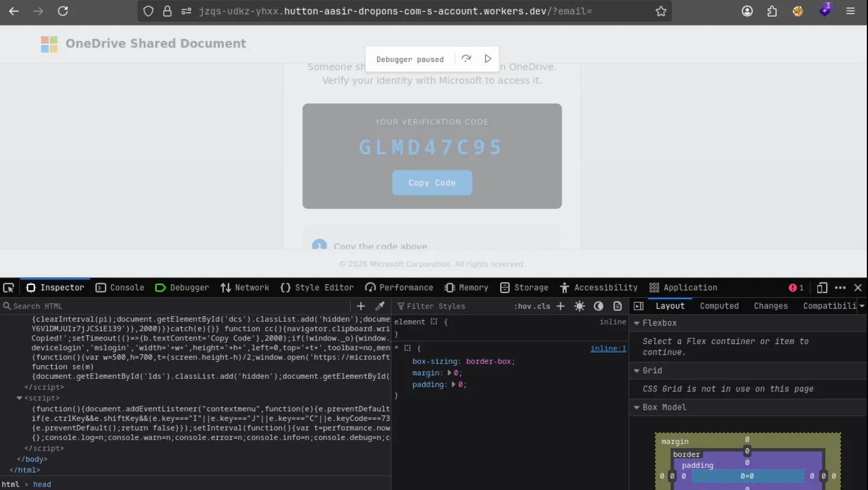Pick a color with the eyedropper
Viewport: 868px width, 490px height.
pyautogui.click(x=380, y=306)
